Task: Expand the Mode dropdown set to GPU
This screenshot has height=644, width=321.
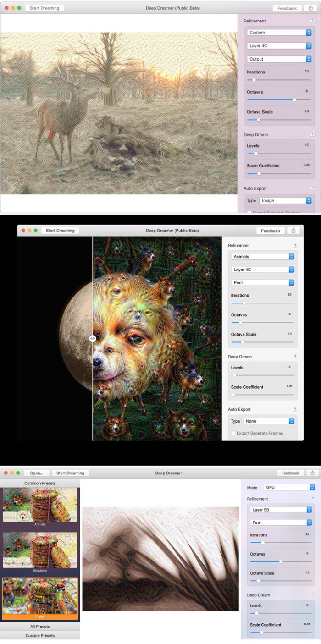Action: click(x=288, y=487)
